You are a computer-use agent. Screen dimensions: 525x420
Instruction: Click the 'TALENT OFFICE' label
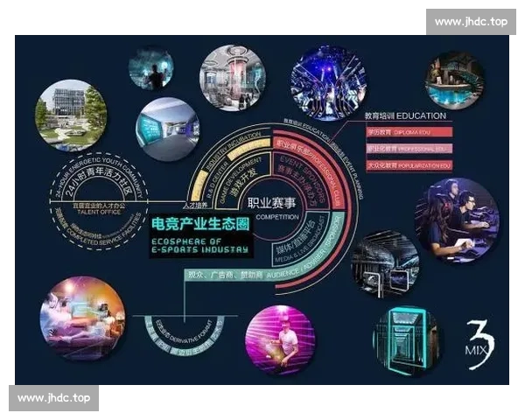(98, 212)
